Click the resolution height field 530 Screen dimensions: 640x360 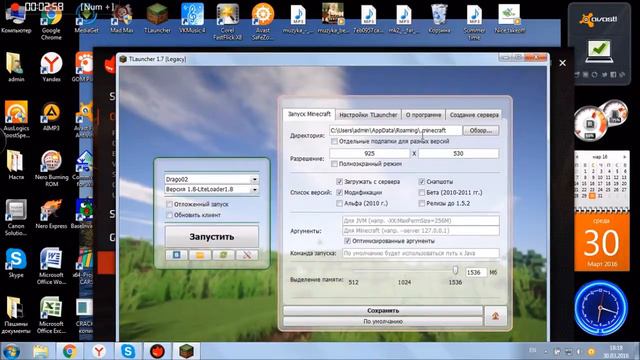458,153
